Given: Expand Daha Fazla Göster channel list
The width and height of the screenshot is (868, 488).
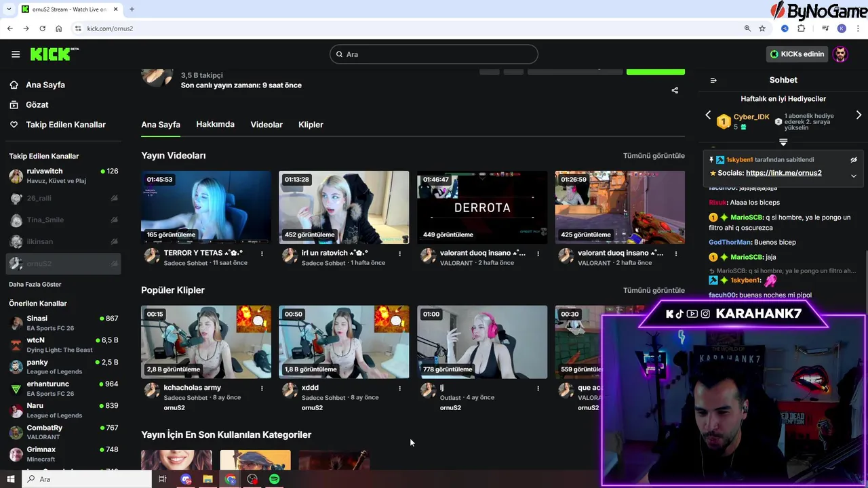Looking at the screenshot, I should pyautogui.click(x=35, y=285).
